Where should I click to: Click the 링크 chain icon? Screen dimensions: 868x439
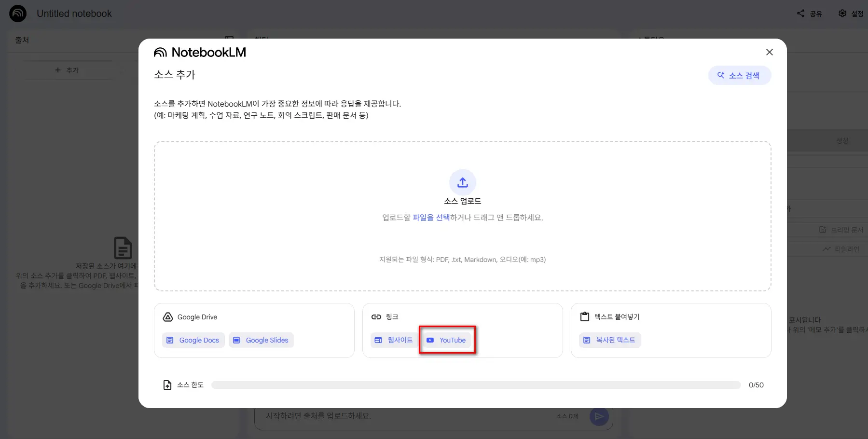point(376,317)
